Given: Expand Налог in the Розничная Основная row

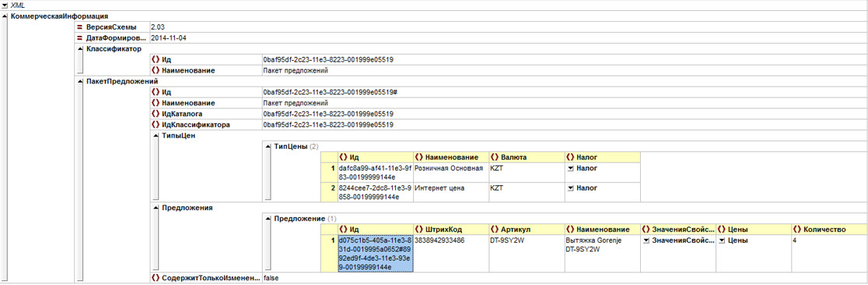Looking at the screenshot, I should click(571, 168).
